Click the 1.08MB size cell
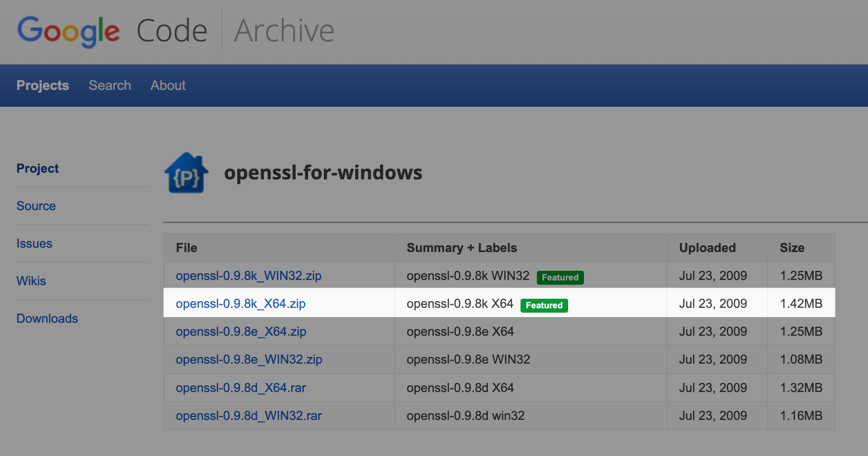 click(x=801, y=359)
